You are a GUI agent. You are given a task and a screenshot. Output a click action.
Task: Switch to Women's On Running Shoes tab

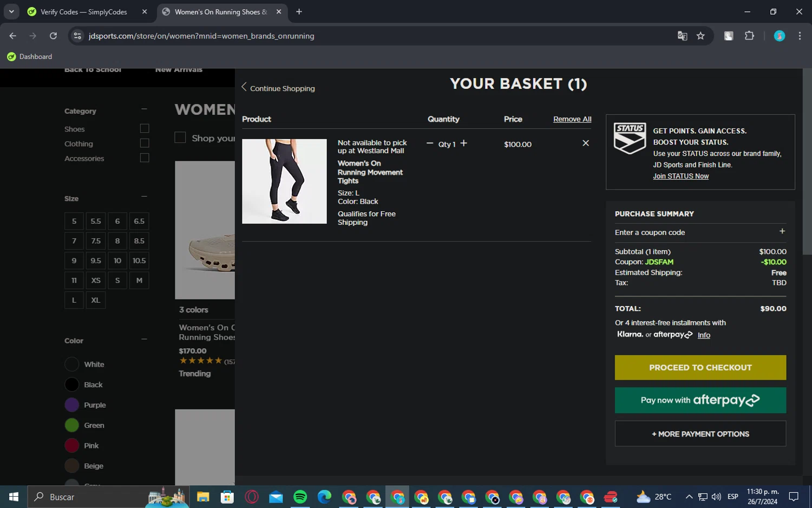[221, 12]
